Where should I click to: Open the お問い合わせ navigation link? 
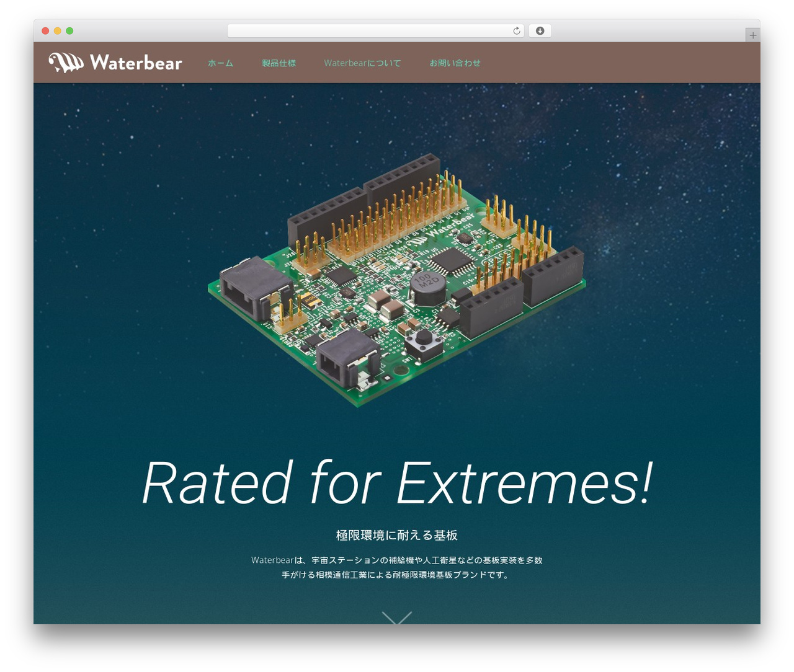tap(455, 63)
